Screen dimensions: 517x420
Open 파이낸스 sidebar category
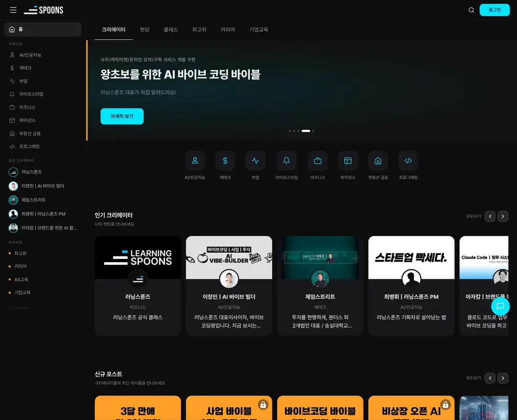(x=43, y=120)
